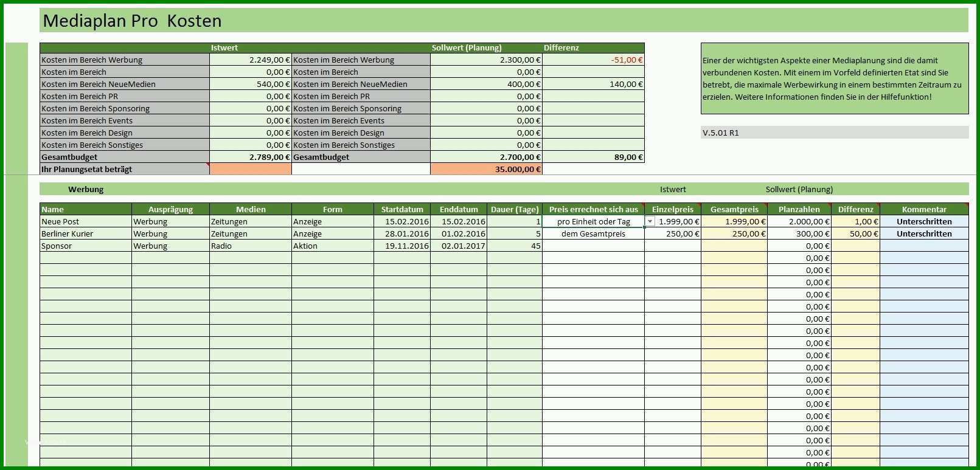Click the empty orange cell beside Planungsetat label
This screenshot has height=470, width=980.
point(251,170)
